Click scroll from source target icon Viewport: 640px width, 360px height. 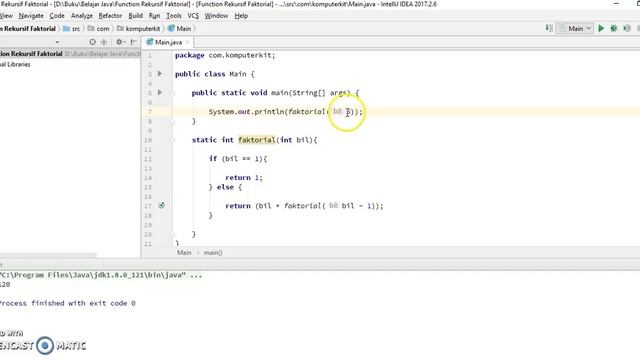coord(92,42)
